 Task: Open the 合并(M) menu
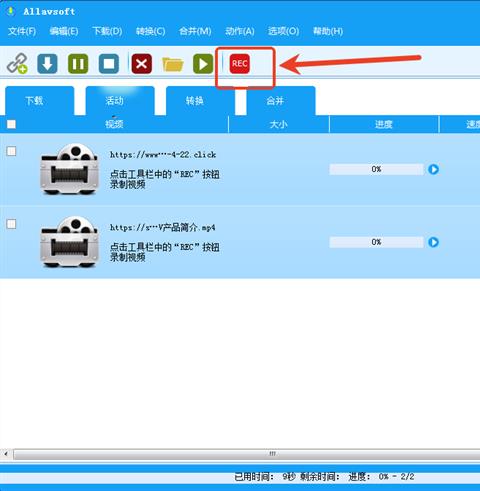[195, 31]
